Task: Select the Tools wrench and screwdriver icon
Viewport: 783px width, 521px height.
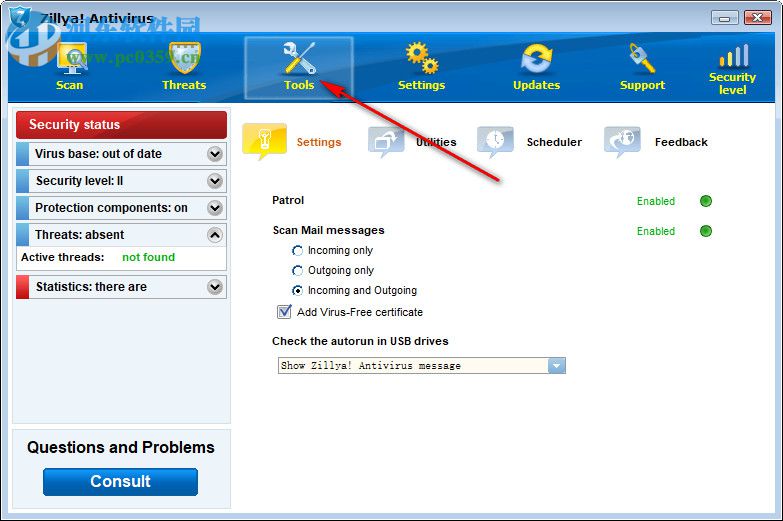Action: (x=299, y=58)
